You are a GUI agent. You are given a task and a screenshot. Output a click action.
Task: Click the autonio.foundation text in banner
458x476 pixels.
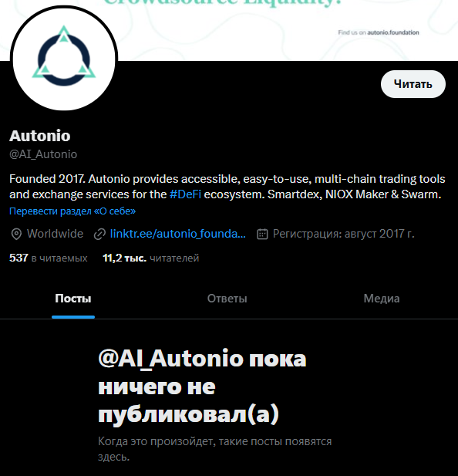[393, 32]
